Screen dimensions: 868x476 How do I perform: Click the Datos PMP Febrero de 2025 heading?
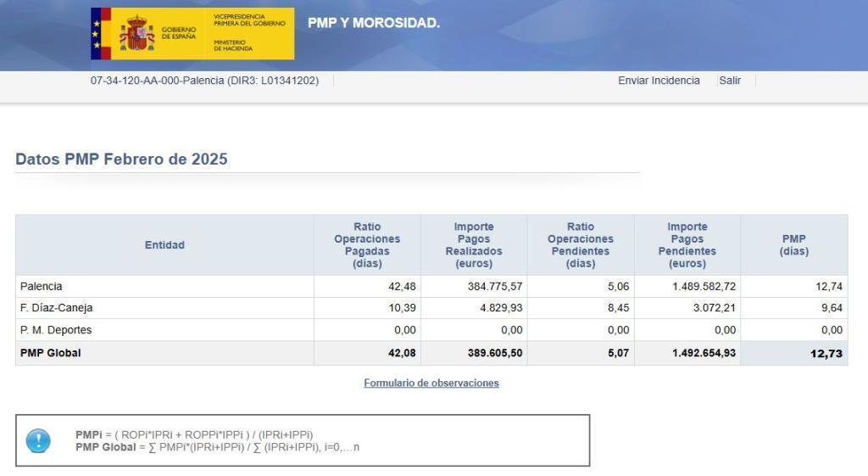pyautogui.click(x=121, y=160)
